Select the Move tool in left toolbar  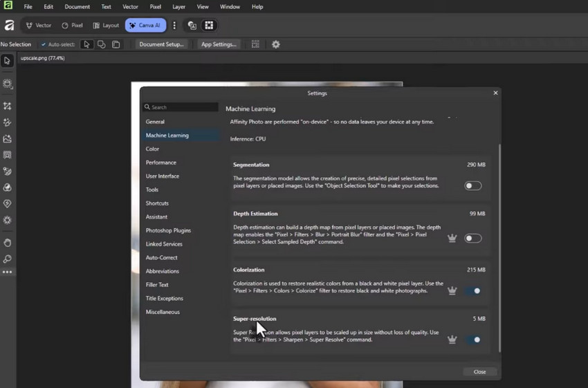click(x=7, y=61)
